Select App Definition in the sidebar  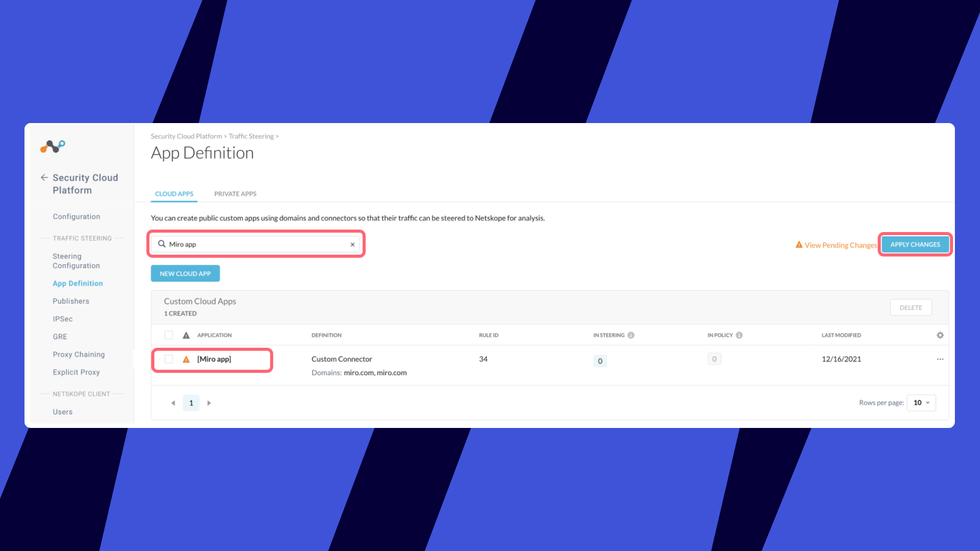[77, 283]
